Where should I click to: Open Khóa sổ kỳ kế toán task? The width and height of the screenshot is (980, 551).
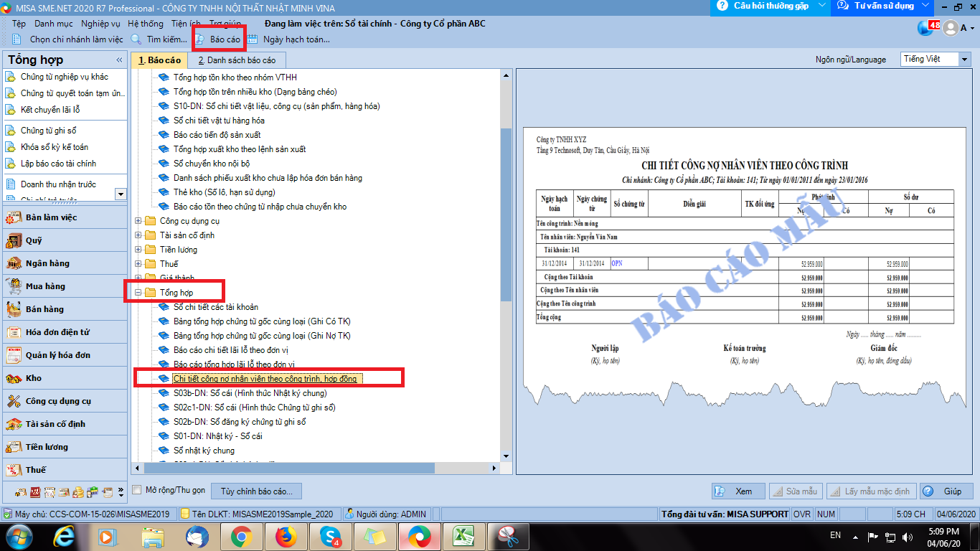pyautogui.click(x=55, y=147)
